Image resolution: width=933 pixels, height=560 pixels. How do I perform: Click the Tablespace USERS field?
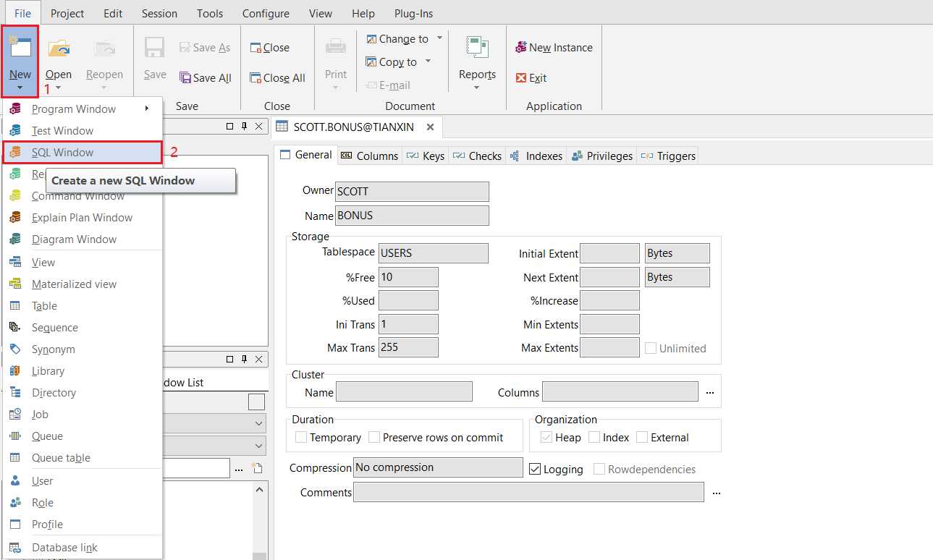point(434,253)
